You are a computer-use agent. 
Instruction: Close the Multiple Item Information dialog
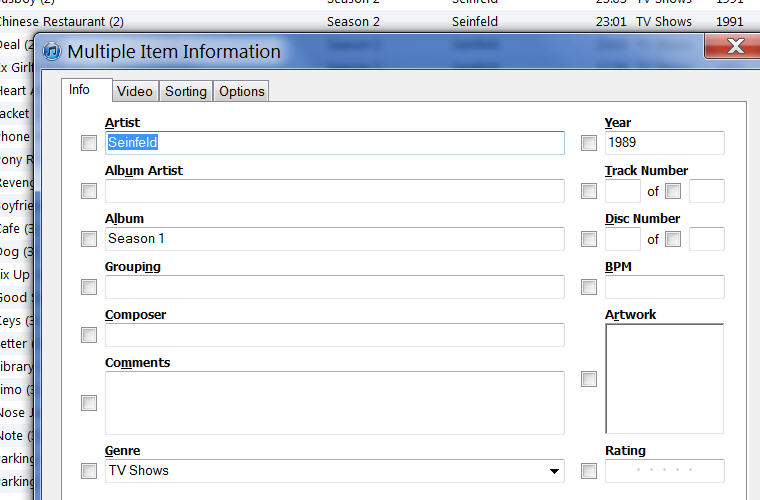click(736, 46)
